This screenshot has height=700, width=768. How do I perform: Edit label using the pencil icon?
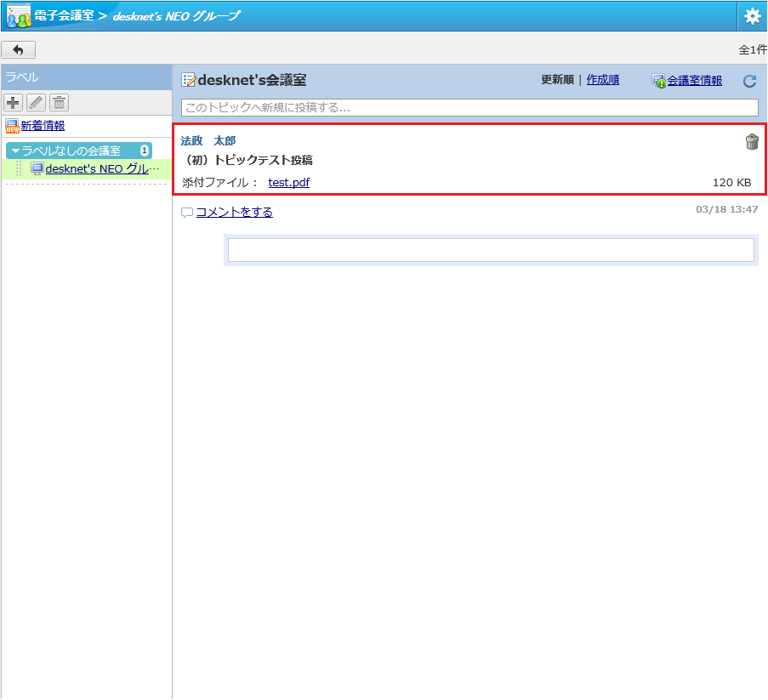coord(37,102)
